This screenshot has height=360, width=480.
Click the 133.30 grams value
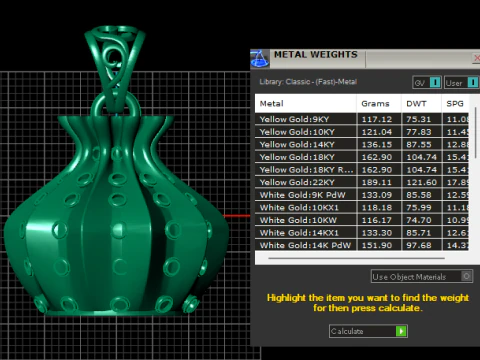click(377, 233)
